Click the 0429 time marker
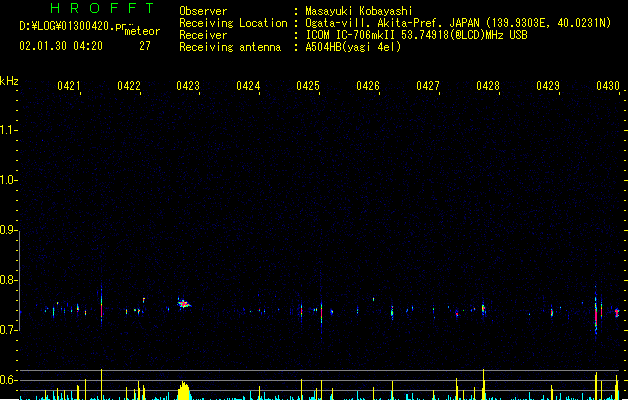Image resolution: width=629 pixels, height=400 pixels. coord(548,86)
